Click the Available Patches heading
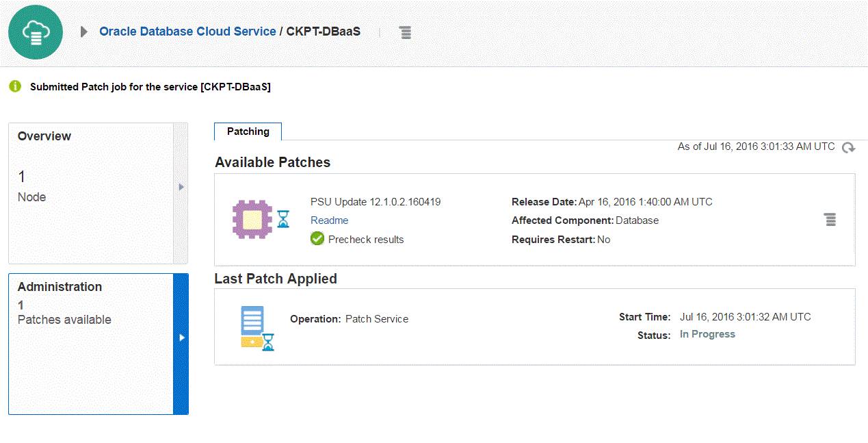Screen dimensions: 868x443 click(273, 162)
